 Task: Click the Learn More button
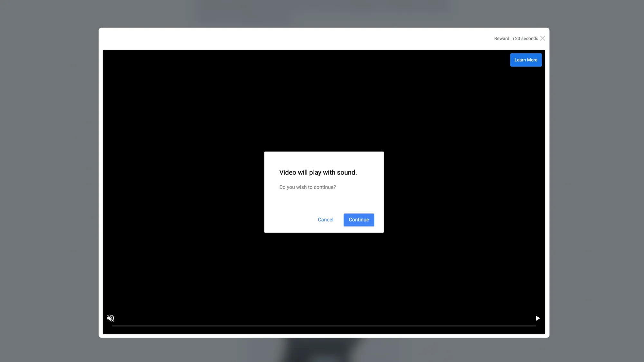[x=526, y=60]
